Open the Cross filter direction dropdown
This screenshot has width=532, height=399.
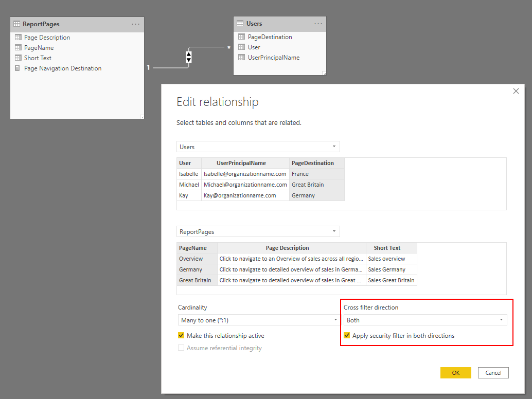coord(503,319)
